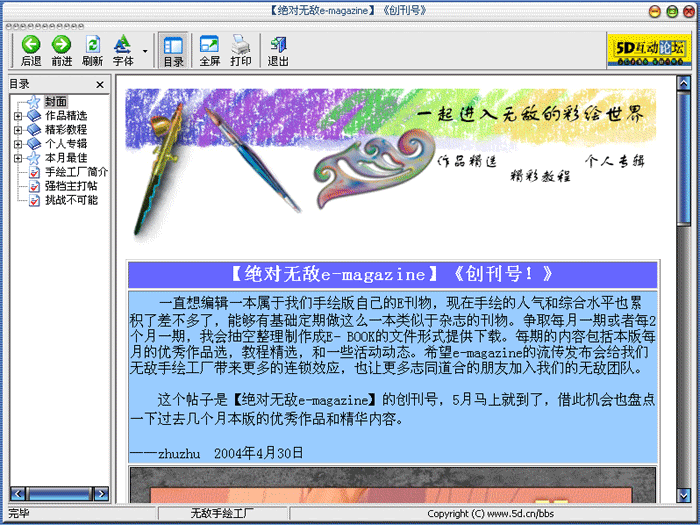Click the artwork thumbnail at the page bottom
The height and width of the screenshot is (525, 700).
(393, 485)
